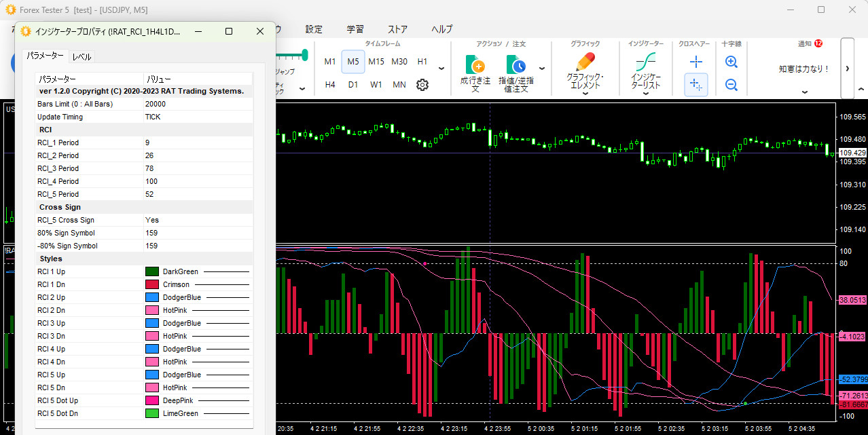868x435 pixels.
Task: Click the RCI 1 Up DarkGreen swatch
Action: tap(152, 271)
